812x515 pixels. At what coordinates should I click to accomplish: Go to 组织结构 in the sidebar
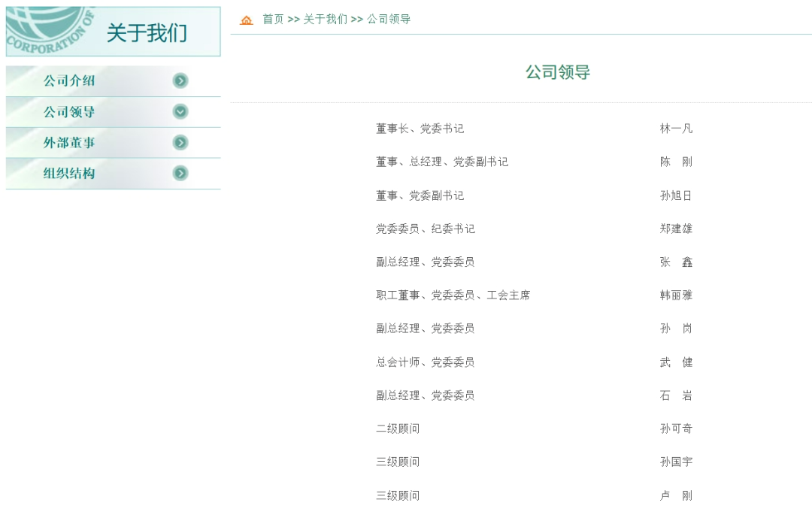pos(69,174)
